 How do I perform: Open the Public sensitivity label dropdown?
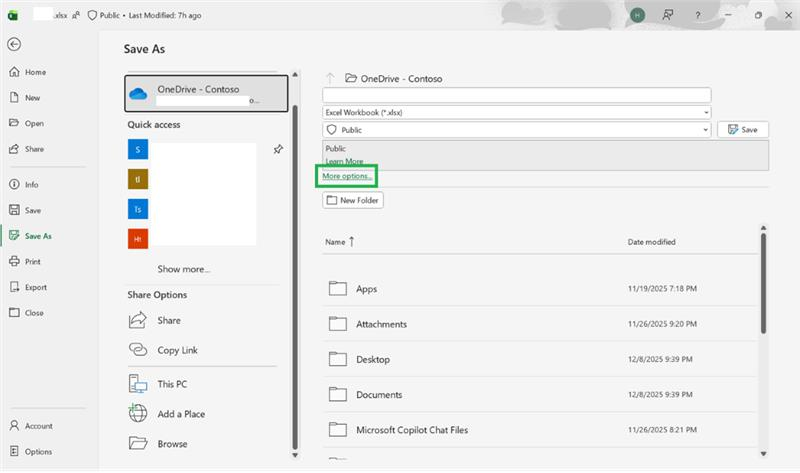point(516,130)
